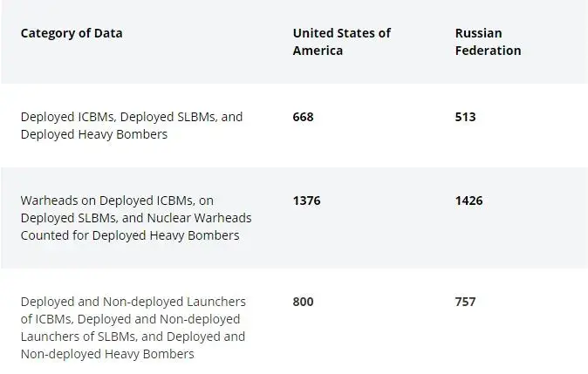Image resolution: width=588 pixels, height=374 pixels.
Task: Click the "Category of Data" column header
Action: tap(72, 33)
